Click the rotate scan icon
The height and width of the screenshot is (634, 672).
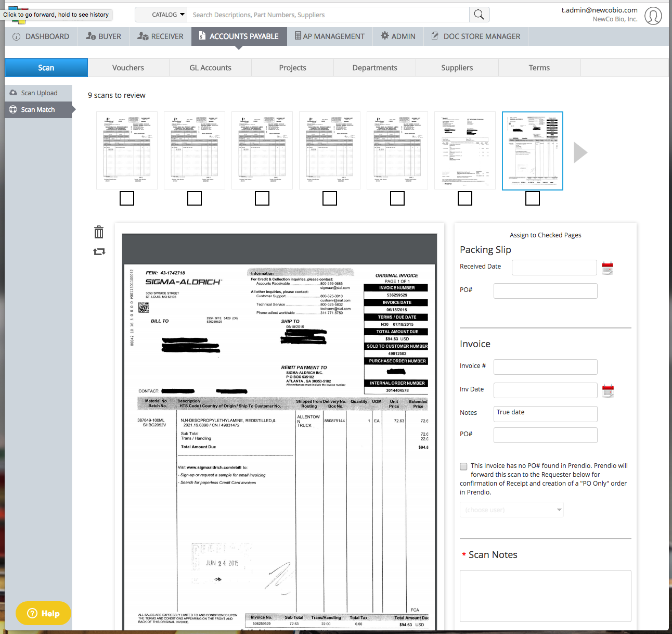click(x=99, y=251)
